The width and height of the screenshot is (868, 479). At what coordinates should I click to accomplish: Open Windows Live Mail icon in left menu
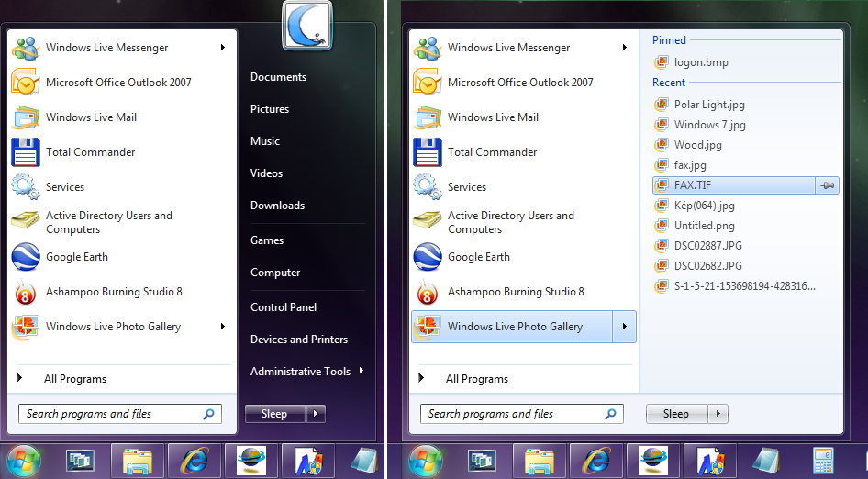click(x=26, y=117)
